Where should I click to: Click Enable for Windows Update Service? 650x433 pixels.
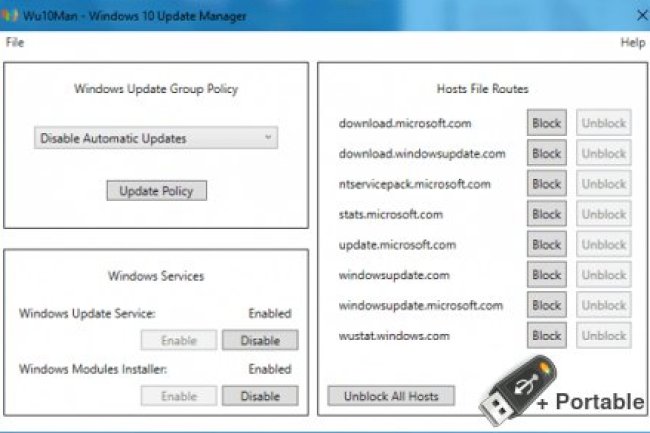click(x=179, y=341)
